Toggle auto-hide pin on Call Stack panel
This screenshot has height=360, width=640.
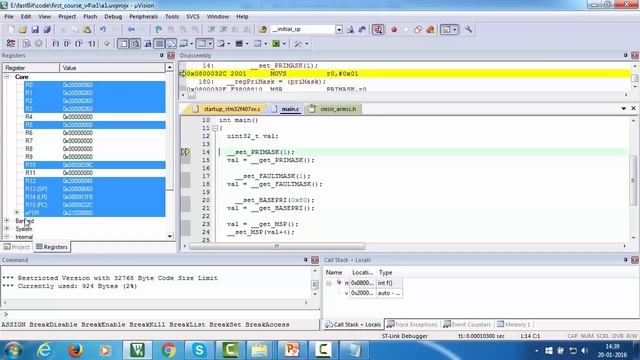[625, 260]
